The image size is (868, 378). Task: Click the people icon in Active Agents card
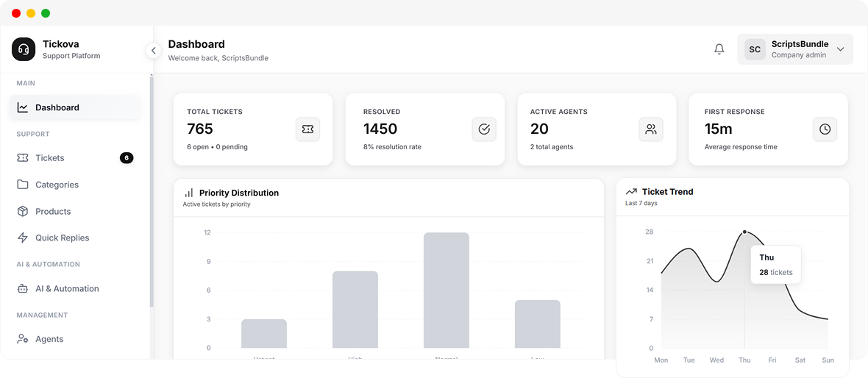tap(651, 129)
